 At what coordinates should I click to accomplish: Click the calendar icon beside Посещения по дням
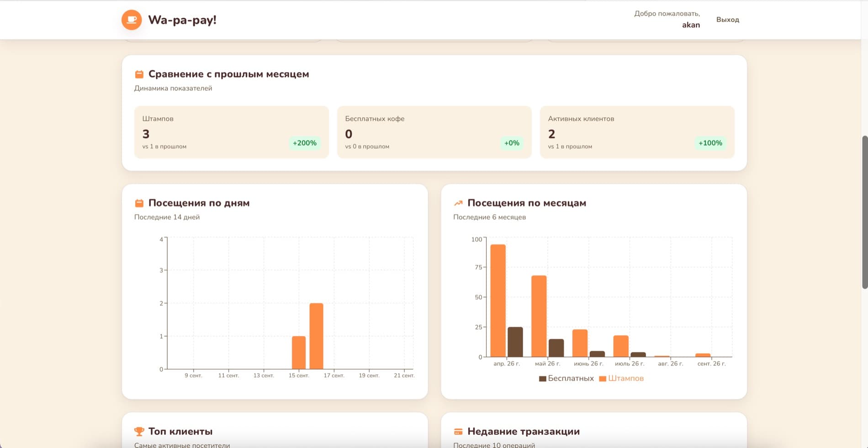tap(139, 203)
